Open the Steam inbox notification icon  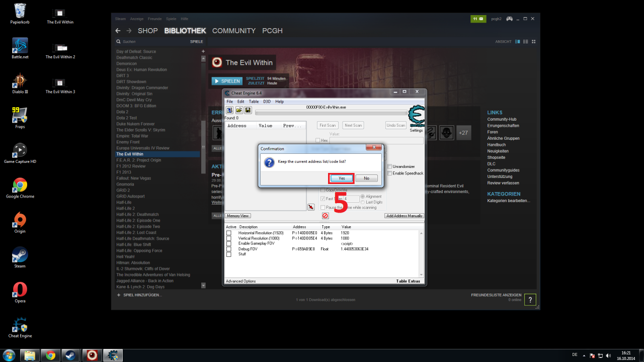(478, 19)
